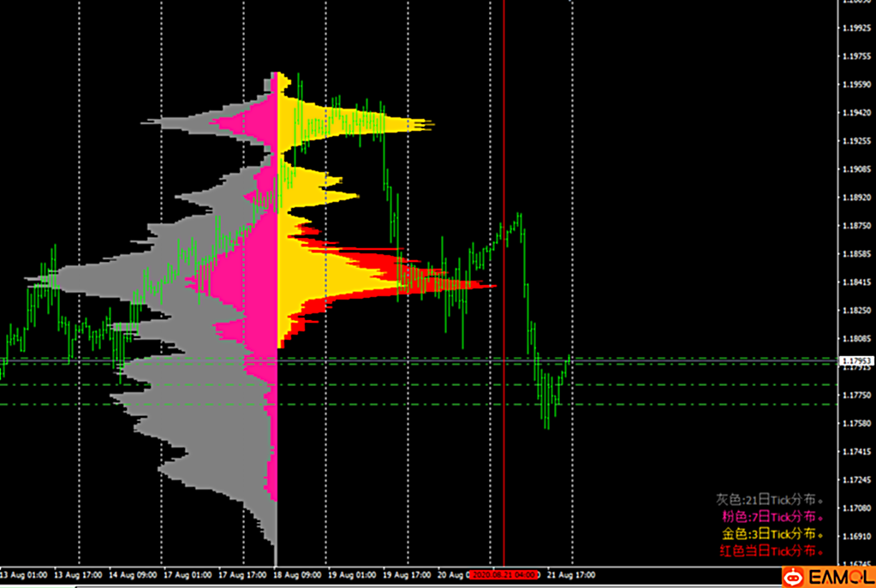
Task: Select the red highlighted 2020.08.21 04:00 time label
Action: [504, 574]
